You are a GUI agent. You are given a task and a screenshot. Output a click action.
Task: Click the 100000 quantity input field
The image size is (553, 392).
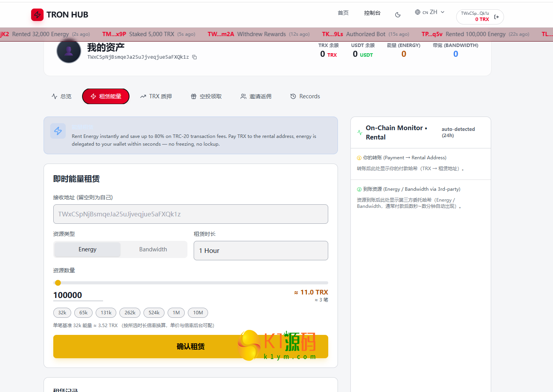pos(78,295)
